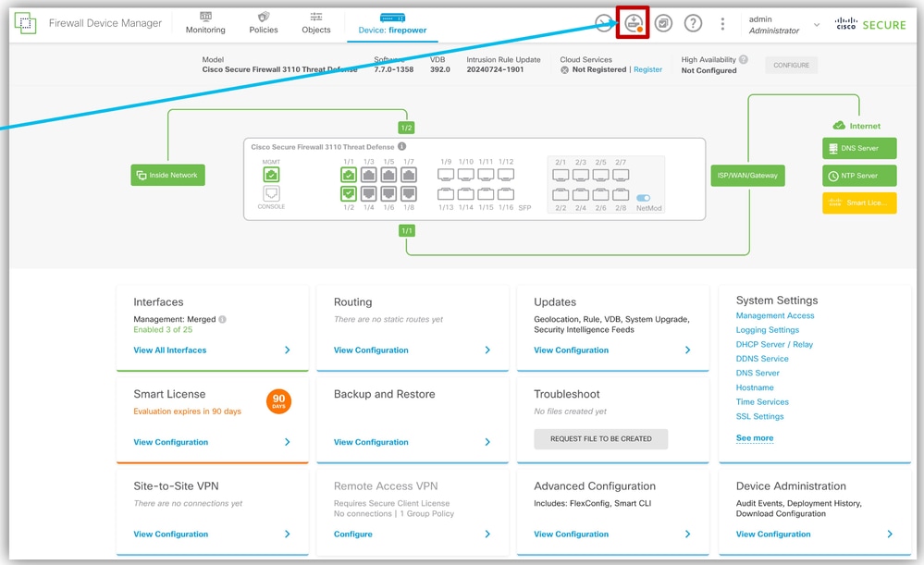Select port 1/4 on the device diagram
The width and height of the screenshot is (924, 565).
coord(369,193)
